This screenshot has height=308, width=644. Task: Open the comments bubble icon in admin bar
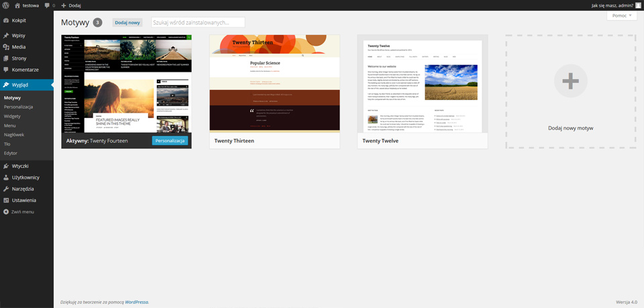[x=47, y=5]
